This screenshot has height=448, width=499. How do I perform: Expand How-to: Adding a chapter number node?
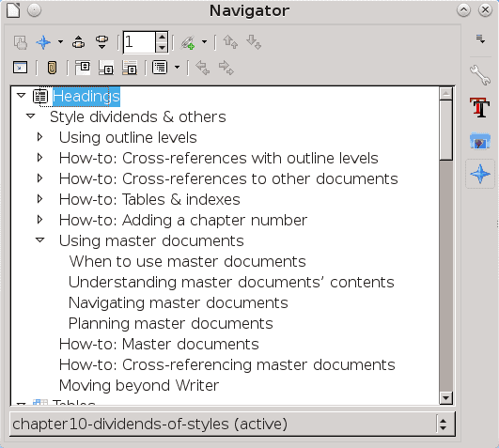click(x=39, y=220)
